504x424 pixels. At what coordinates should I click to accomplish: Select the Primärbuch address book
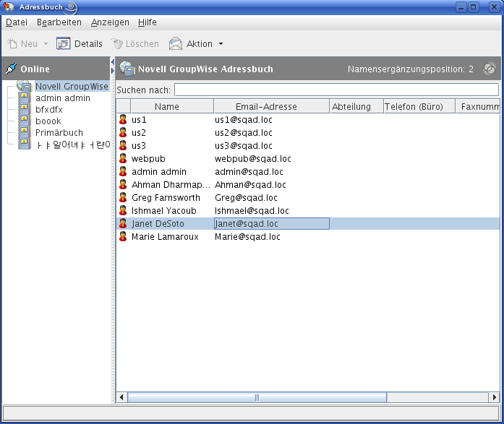59,133
